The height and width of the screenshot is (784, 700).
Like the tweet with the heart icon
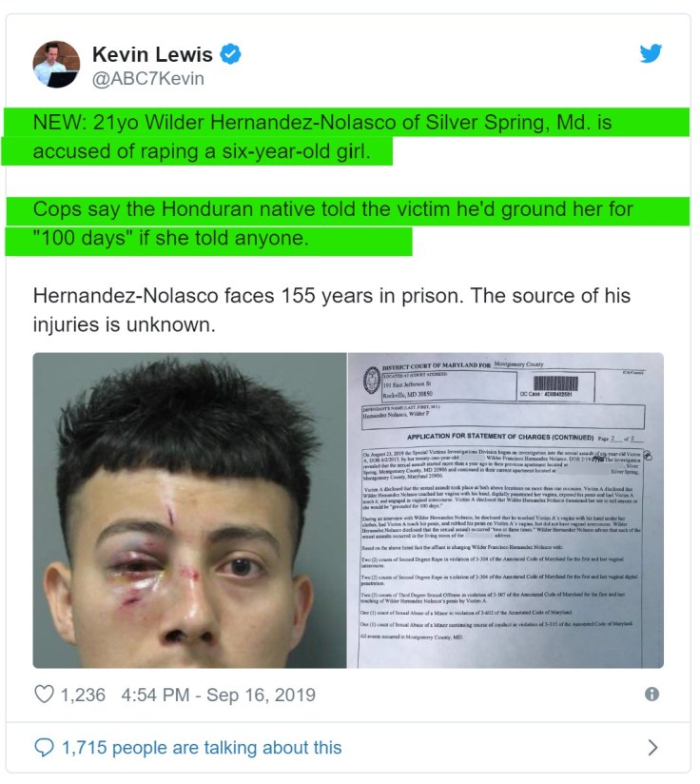click(x=44, y=694)
